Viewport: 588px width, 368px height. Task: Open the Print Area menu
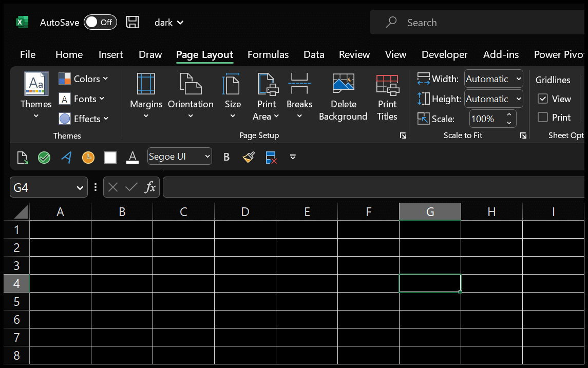pos(266,96)
